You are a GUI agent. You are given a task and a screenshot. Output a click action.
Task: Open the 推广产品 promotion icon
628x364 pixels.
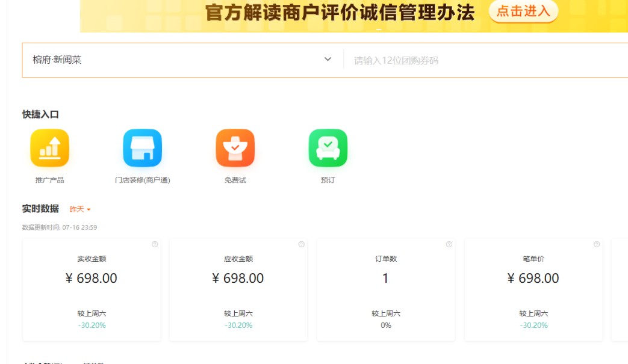pyautogui.click(x=50, y=148)
